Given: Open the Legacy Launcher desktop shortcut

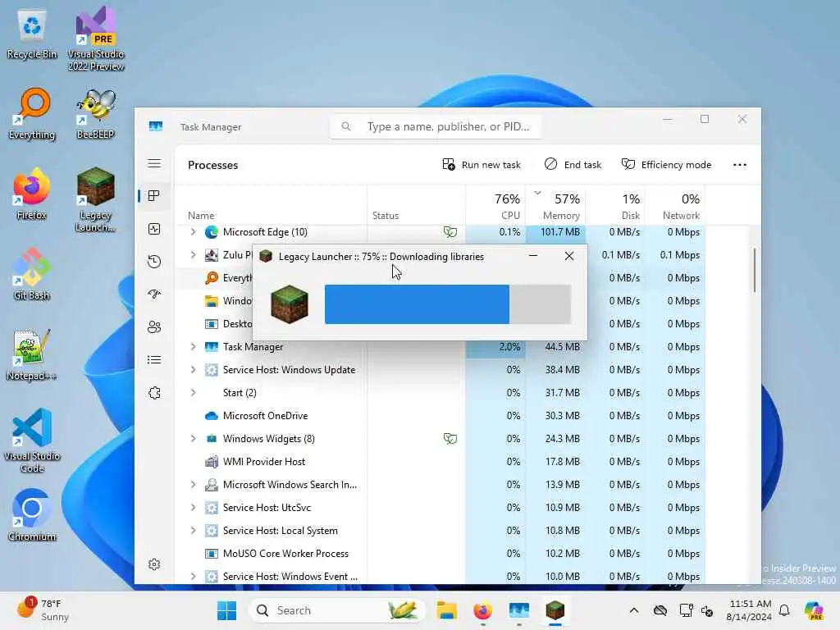Looking at the screenshot, I should pyautogui.click(x=95, y=200).
